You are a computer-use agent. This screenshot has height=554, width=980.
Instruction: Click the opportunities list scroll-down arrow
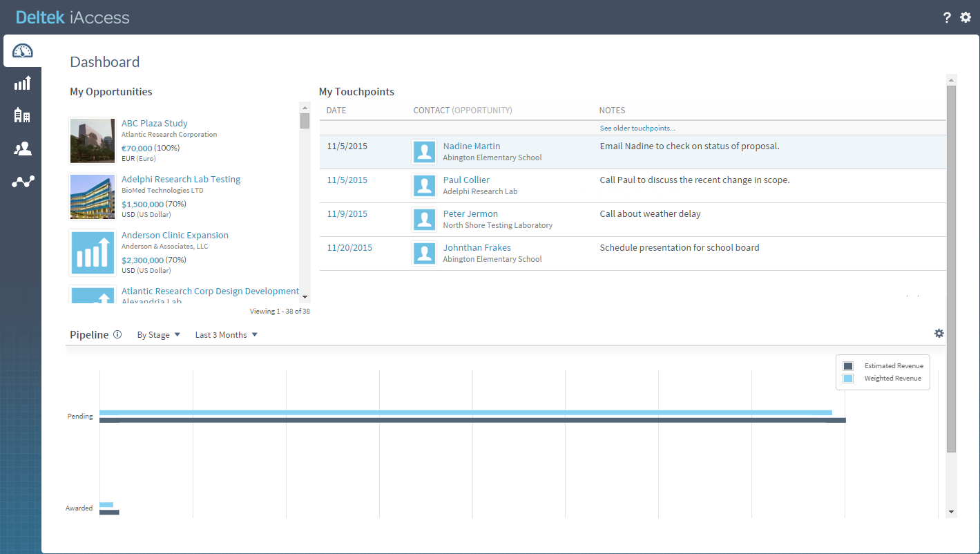[305, 297]
